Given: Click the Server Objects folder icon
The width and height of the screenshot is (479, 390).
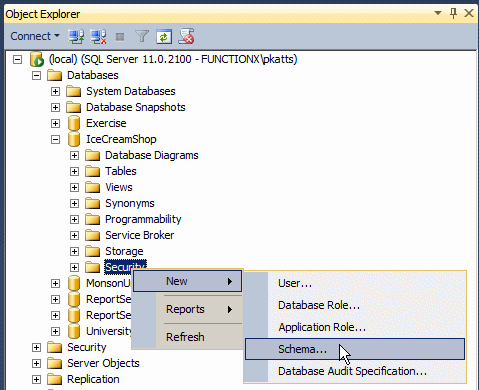Looking at the screenshot, I should click(54, 363).
